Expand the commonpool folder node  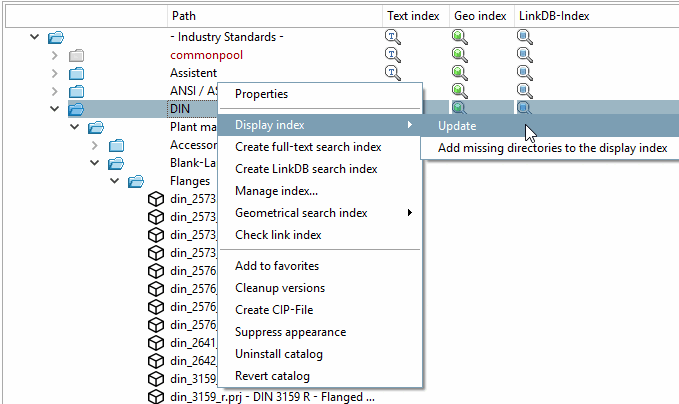tap(55, 55)
